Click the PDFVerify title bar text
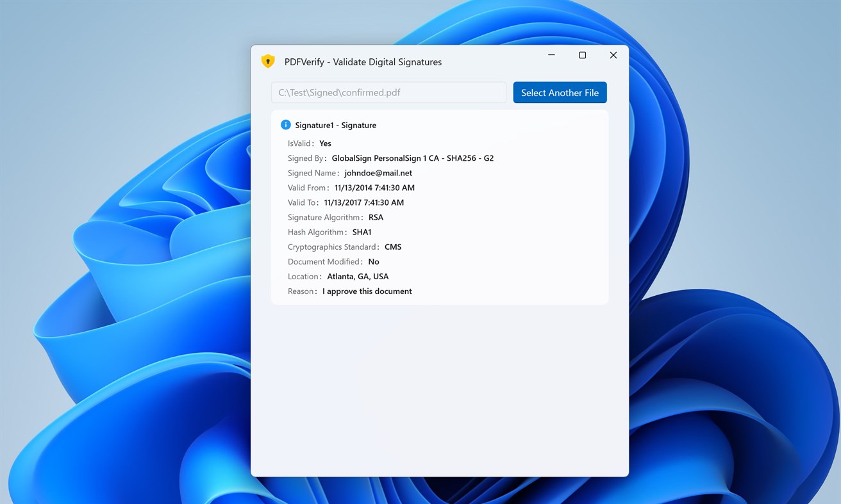This screenshot has width=841, height=504. click(363, 61)
